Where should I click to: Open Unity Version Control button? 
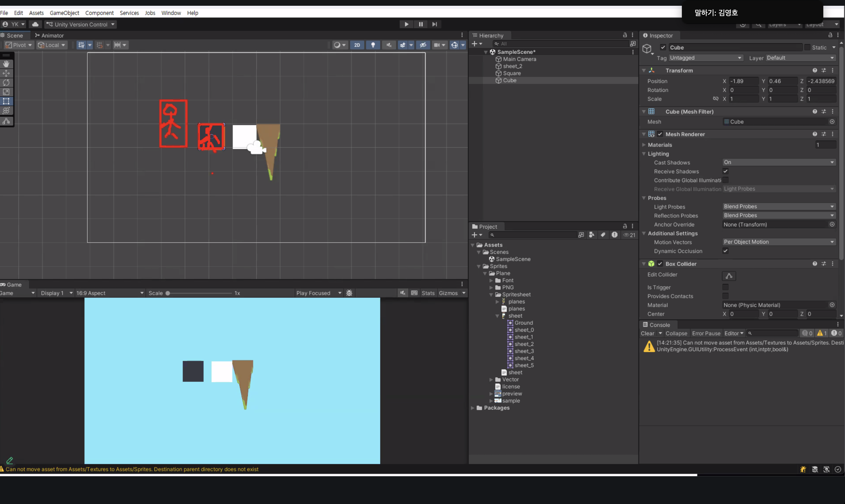pyautogui.click(x=81, y=25)
